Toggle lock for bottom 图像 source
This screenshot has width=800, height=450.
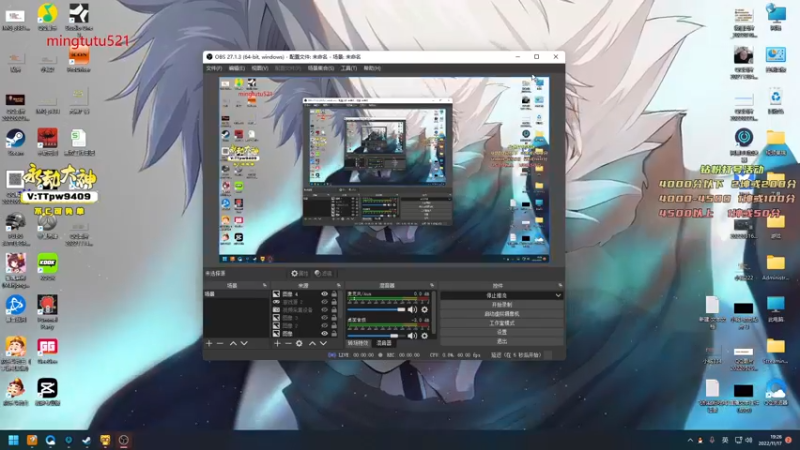(334, 334)
